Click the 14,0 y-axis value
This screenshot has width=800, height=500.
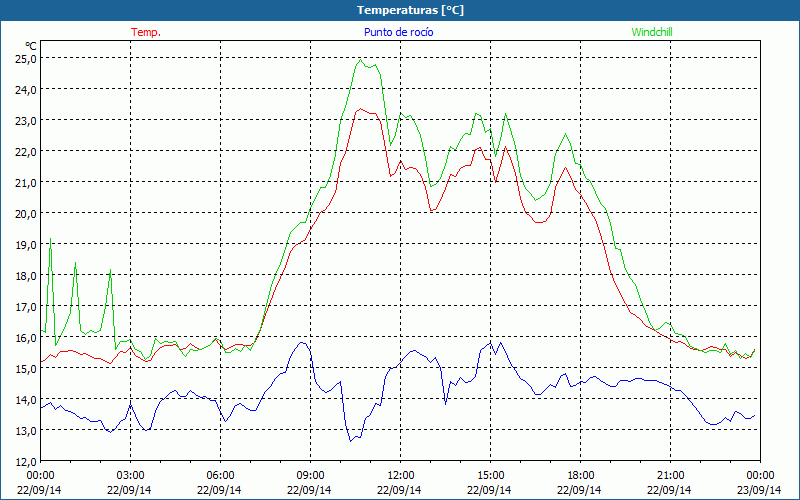pyautogui.click(x=27, y=399)
